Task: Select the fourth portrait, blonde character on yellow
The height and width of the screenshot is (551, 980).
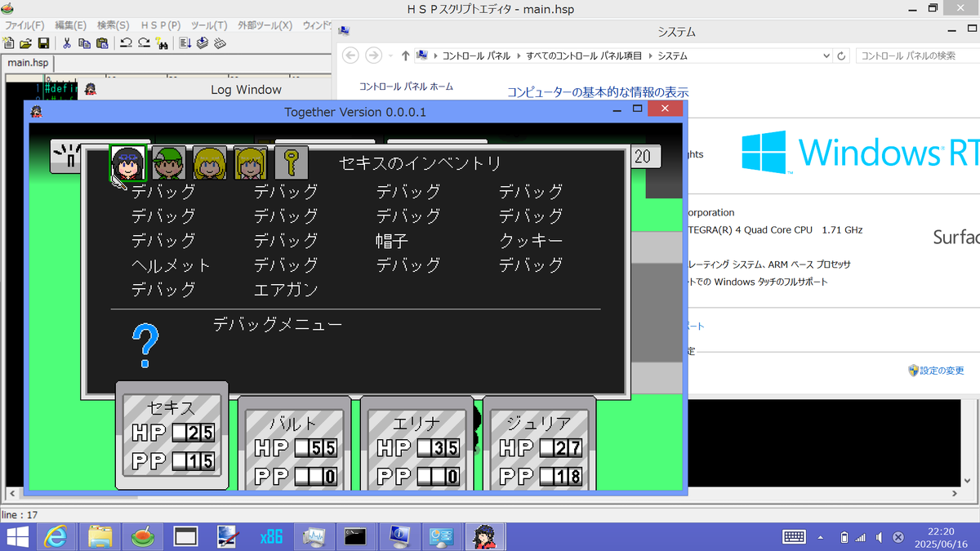Action: click(251, 162)
